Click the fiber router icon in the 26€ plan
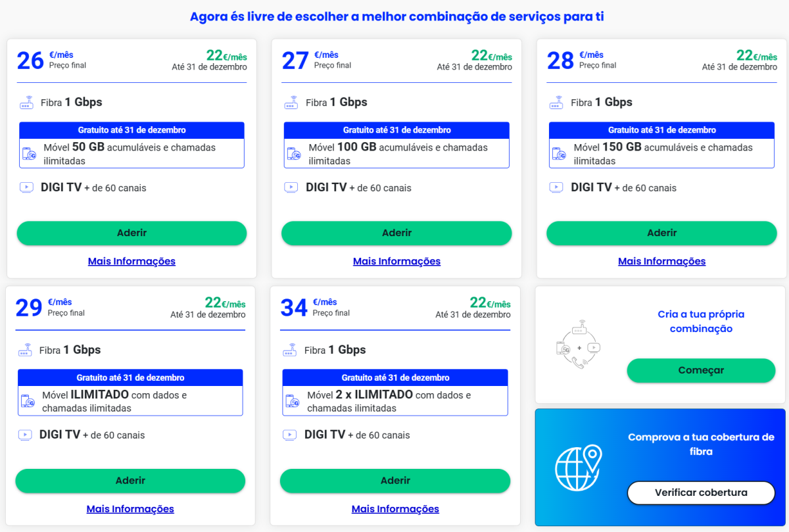 27,103
